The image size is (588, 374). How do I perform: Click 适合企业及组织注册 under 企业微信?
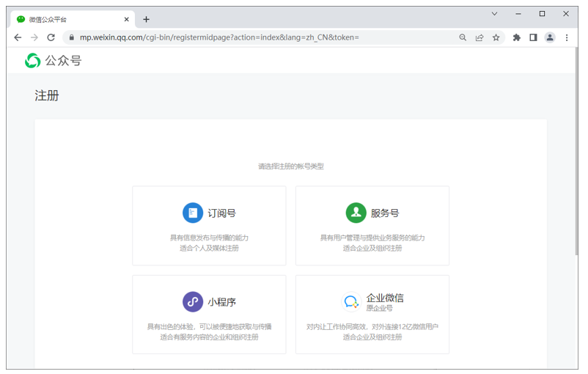coord(372,337)
